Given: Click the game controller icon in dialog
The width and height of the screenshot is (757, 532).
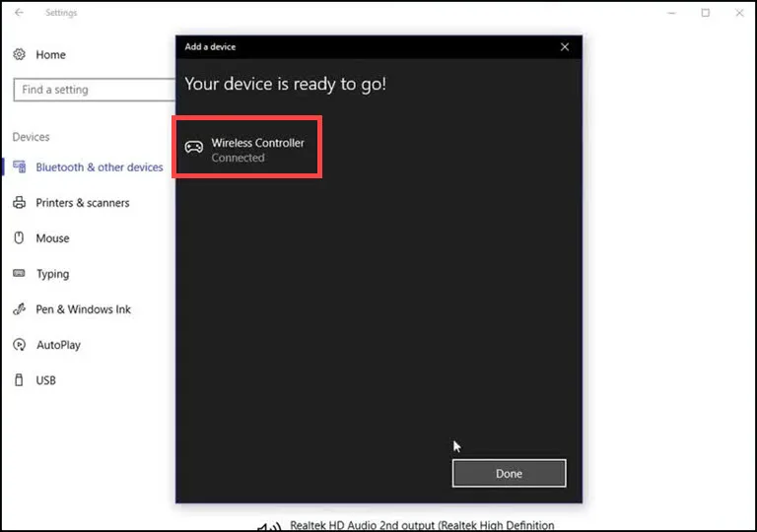Looking at the screenshot, I should coord(194,148).
